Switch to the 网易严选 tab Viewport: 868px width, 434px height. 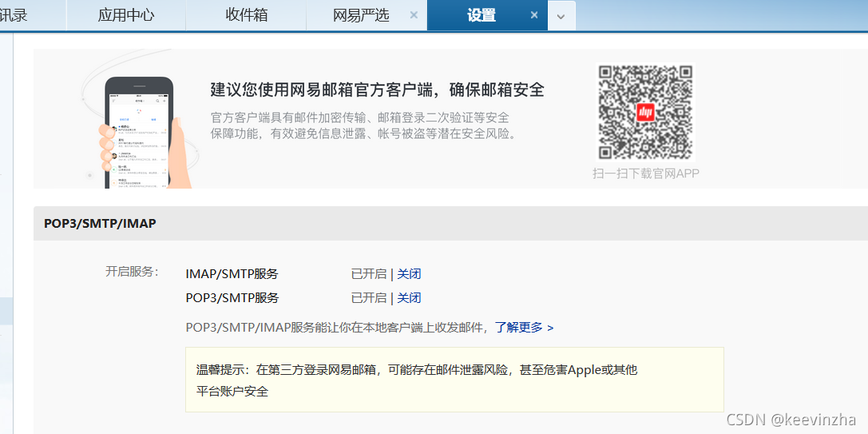tap(361, 15)
